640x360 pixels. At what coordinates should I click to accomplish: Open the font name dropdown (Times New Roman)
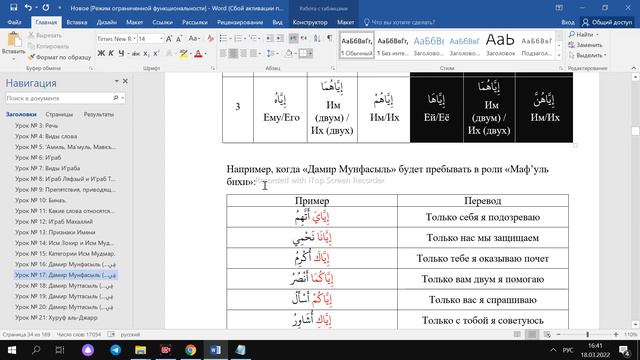click(134, 39)
